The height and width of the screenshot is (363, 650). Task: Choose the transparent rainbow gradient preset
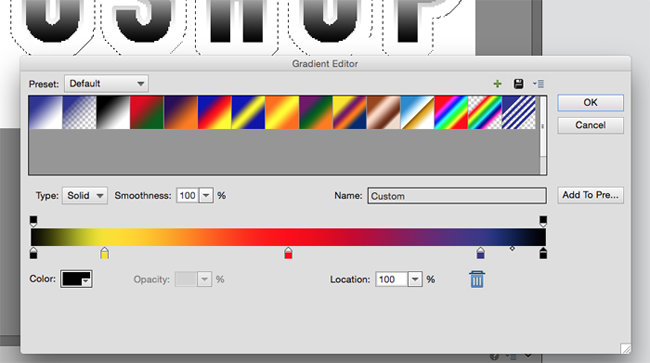(x=485, y=112)
